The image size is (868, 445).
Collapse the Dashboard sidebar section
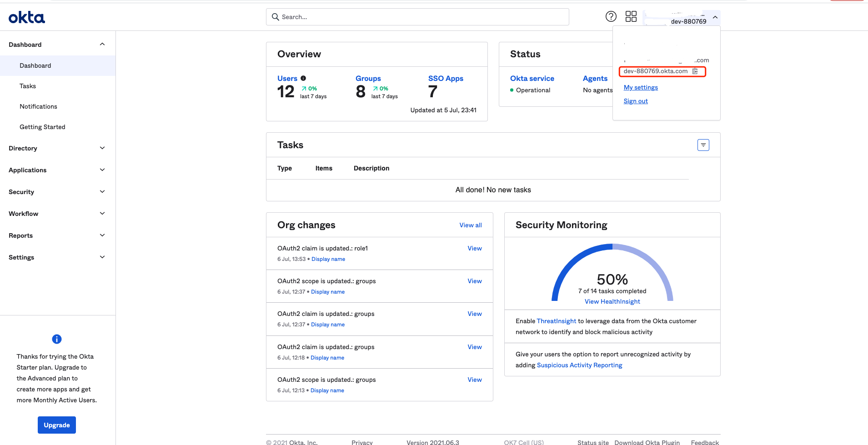[102, 45]
